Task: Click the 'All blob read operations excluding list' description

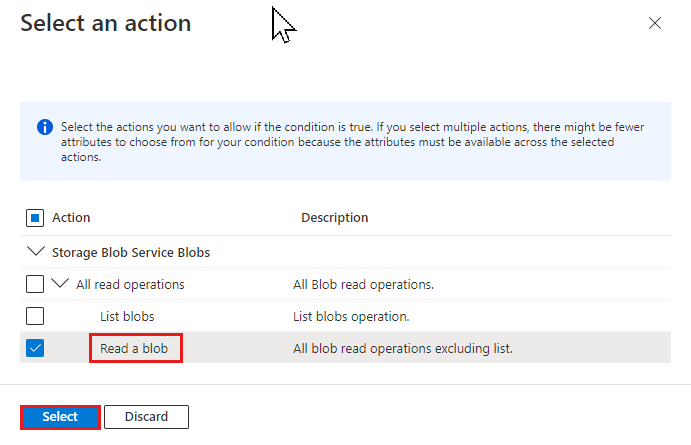Action: point(403,349)
